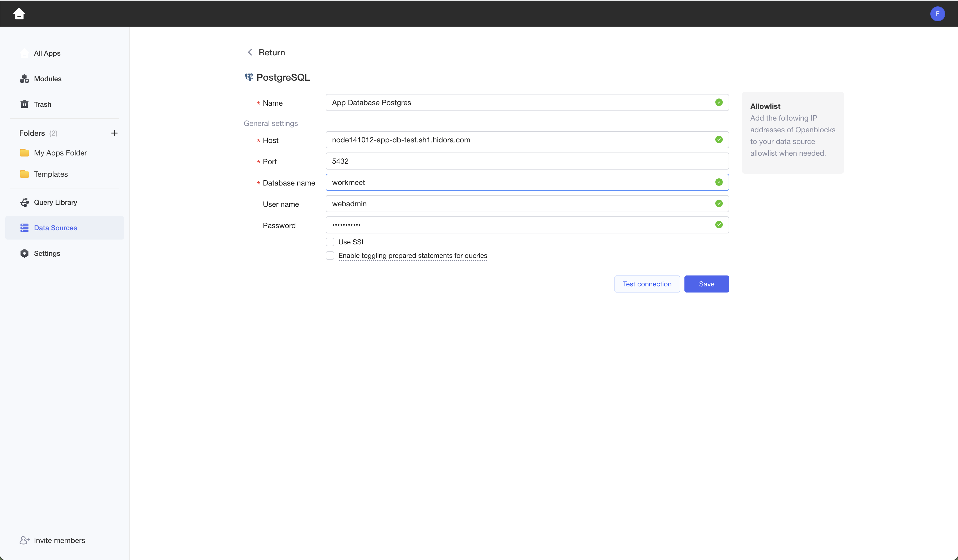Select Data Sources in sidebar
Screen dimensions: 958x560
tap(55, 228)
